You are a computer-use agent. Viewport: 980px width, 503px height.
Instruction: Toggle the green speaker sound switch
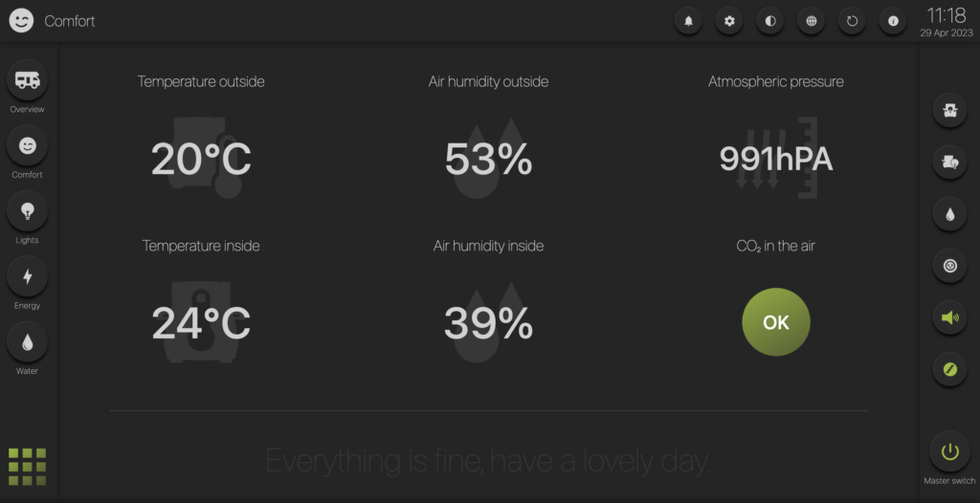(950, 317)
